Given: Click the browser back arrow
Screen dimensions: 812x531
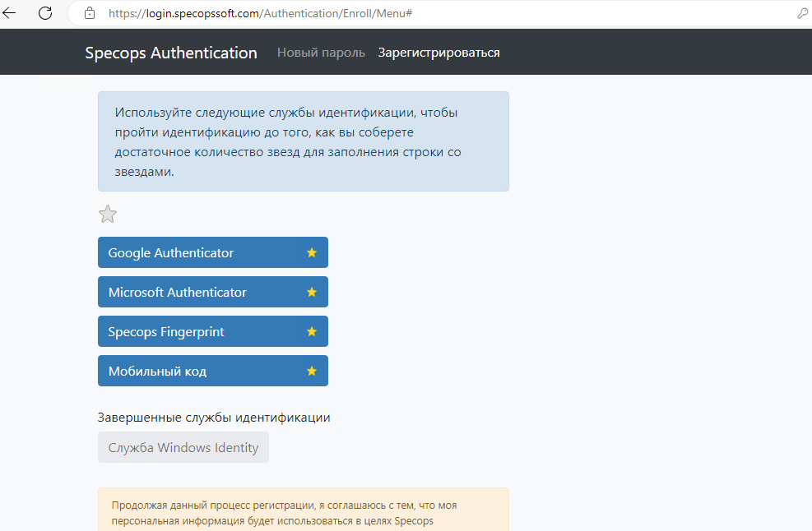Looking at the screenshot, I should pyautogui.click(x=10, y=13).
